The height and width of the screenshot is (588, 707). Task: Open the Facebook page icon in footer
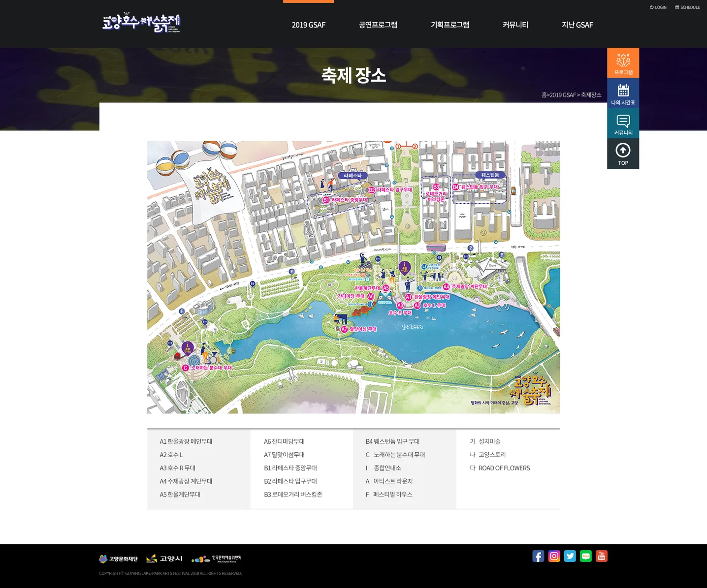click(538, 556)
